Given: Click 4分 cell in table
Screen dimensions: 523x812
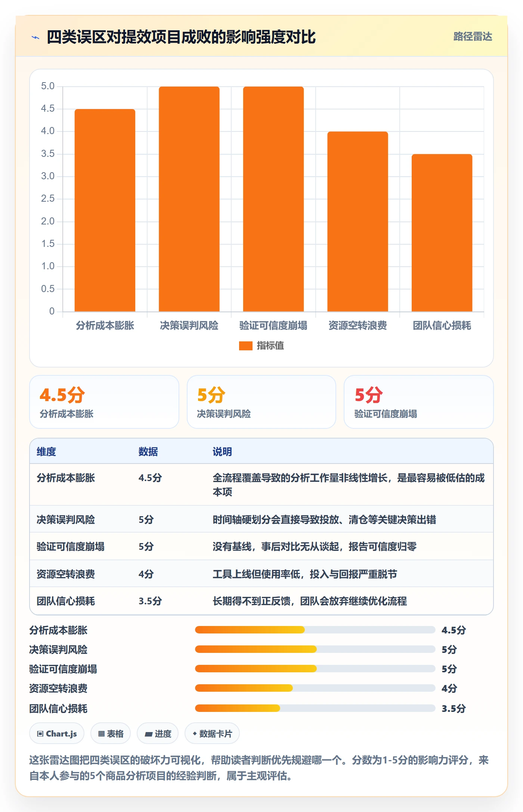Looking at the screenshot, I should 146,574.
